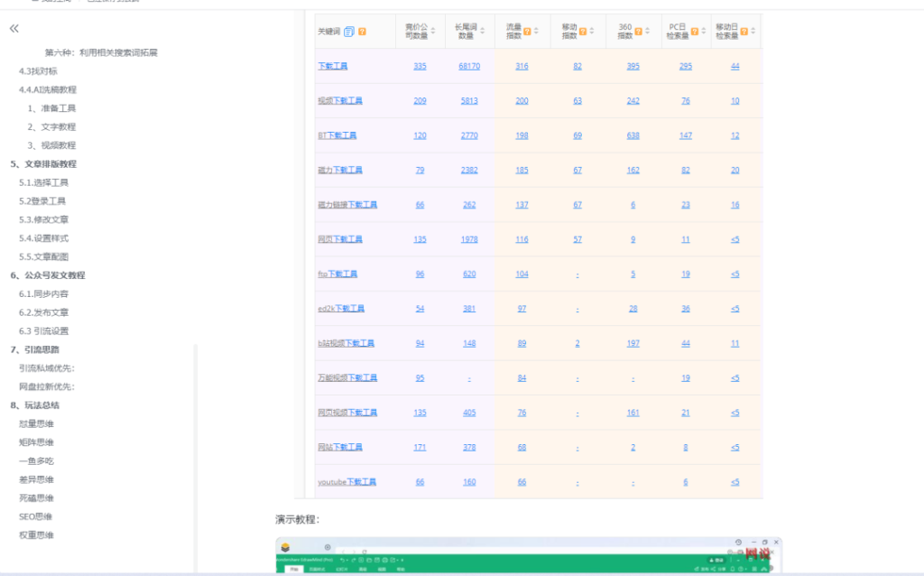Click help icon in 移动指数 column header
Image resolution: width=924 pixels, height=576 pixels.
coord(583,32)
